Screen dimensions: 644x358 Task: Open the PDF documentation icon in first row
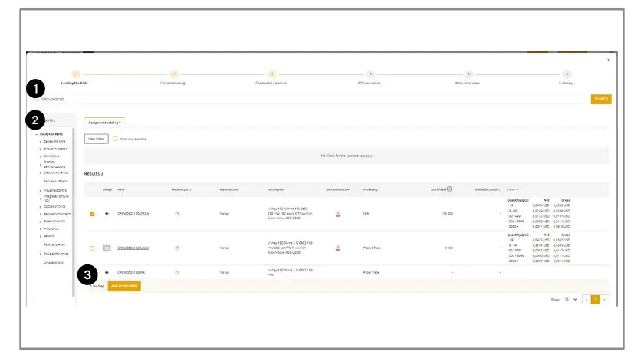click(x=338, y=214)
